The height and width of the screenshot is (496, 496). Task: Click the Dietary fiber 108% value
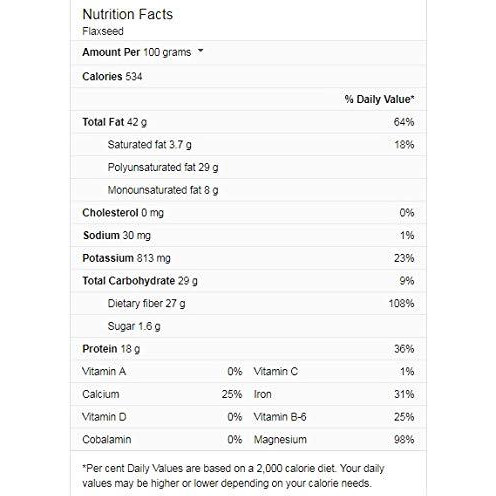(401, 303)
